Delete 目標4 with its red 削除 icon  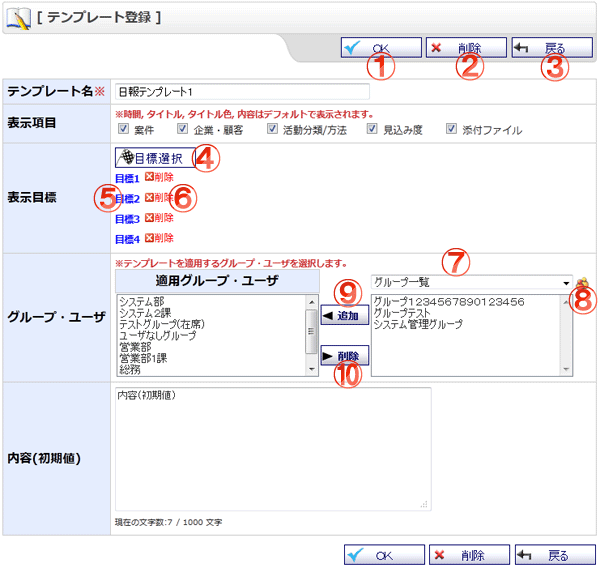click(159, 238)
